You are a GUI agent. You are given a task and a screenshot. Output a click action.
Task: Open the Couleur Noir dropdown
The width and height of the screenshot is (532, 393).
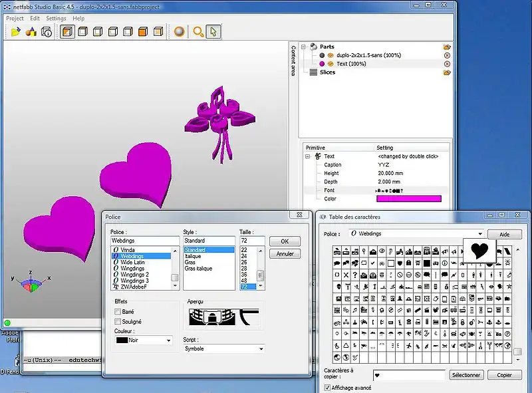[x=144, y=340]
